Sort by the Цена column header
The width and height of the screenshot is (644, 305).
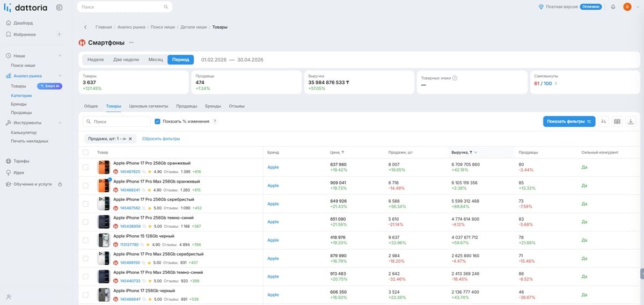tap(337, 152)
